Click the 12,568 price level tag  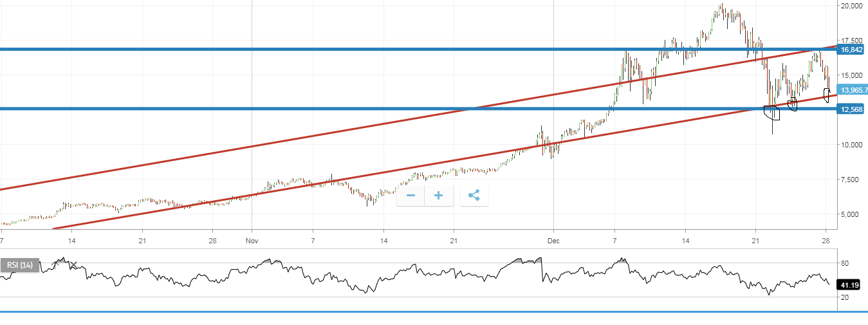pyautogui.click(x=851, y=109)
